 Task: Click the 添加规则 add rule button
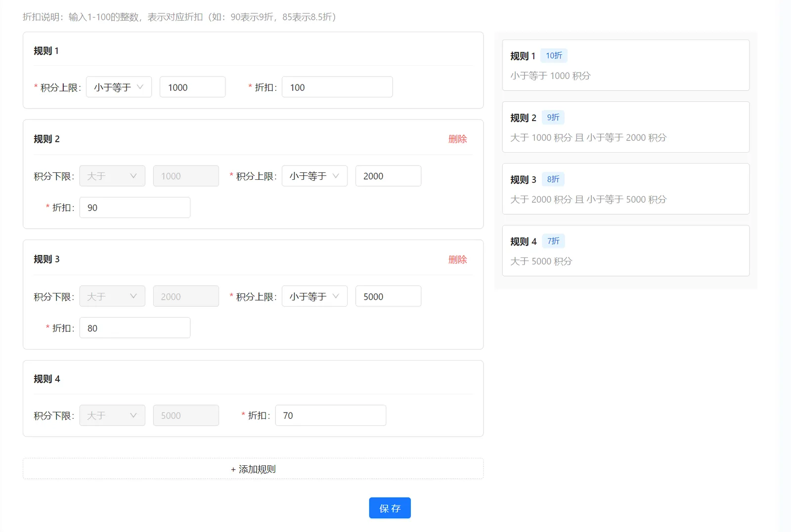pos(253,469)
